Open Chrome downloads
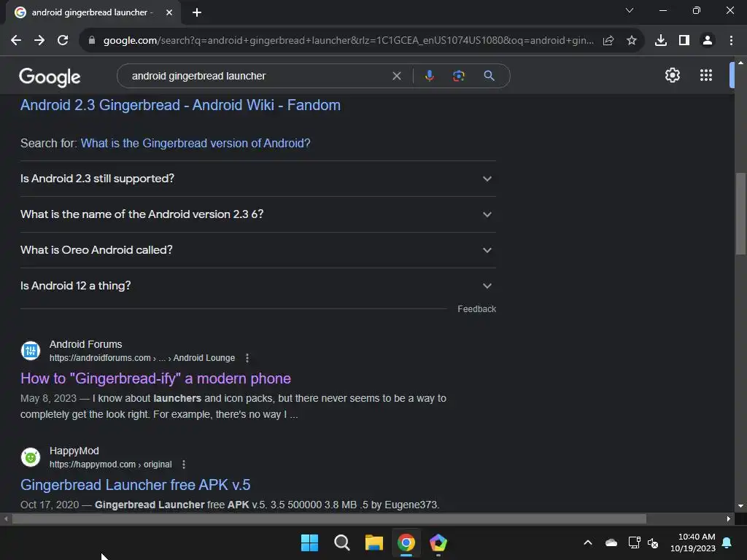This screenshot has height=560, width=747. pyautogui.click(x=661, y=41)
